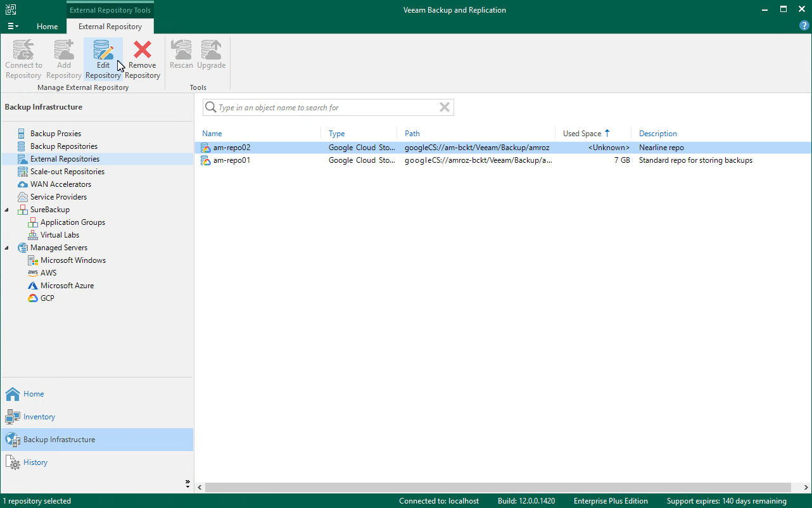Viewport: 812px width, 508px height.
Task: Collapse the Managed Servers tree node
Action: (7, 248)
